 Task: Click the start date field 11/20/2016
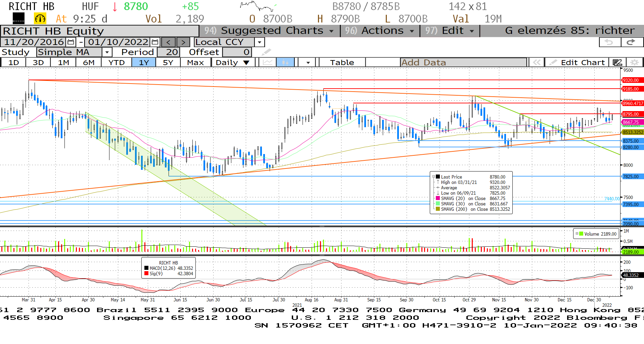tap(34, 42)
